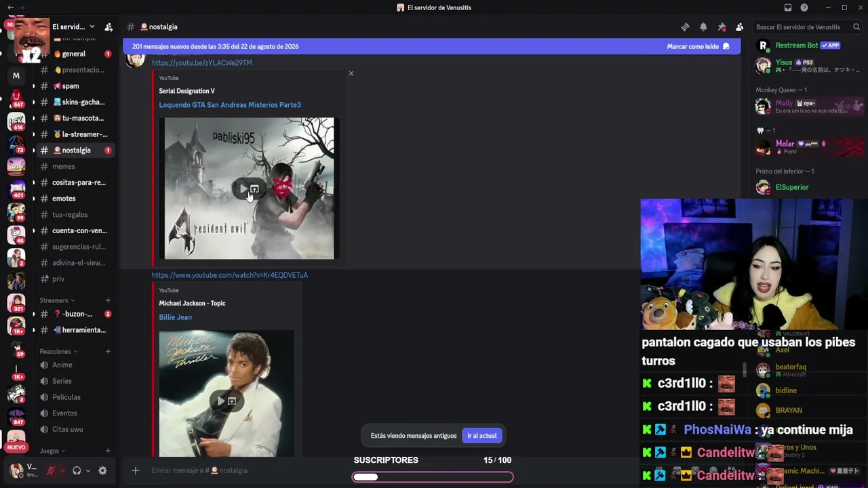Open the server with 567 badge
Image resolution: width=868 pixels, height=488 pixels.
pos(16,99)
